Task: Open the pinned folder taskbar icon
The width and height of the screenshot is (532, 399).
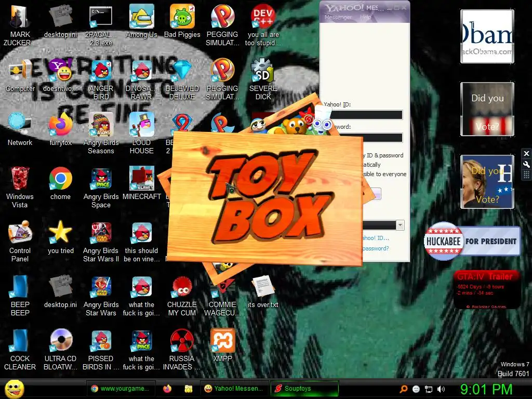Action: click(188, 389)
